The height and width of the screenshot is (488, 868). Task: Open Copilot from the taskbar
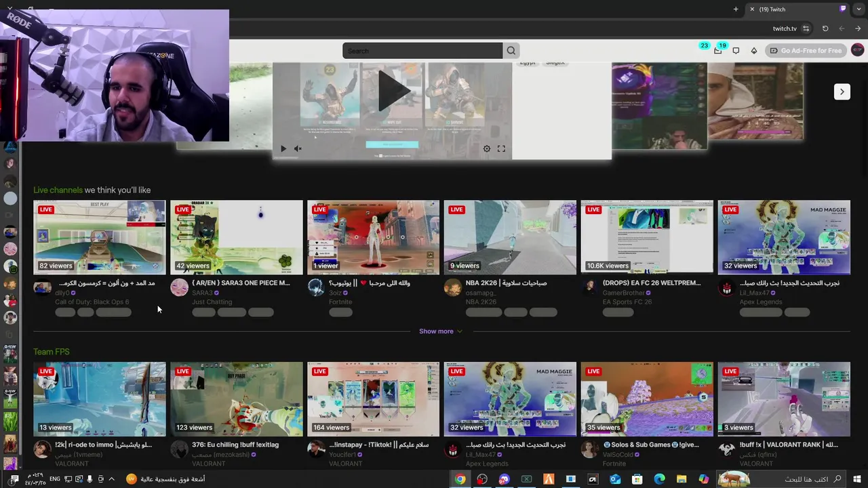coord(703,479)
